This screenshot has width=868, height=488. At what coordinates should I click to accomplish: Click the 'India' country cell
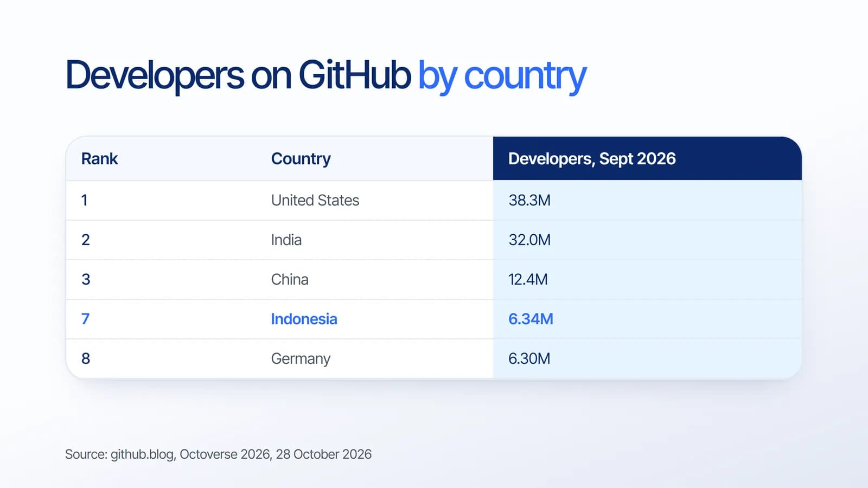[x=286, y=240]
